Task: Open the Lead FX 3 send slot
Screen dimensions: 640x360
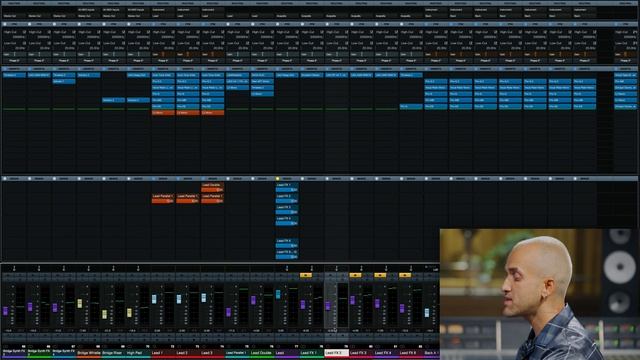Action: click(x=287, y=210)
